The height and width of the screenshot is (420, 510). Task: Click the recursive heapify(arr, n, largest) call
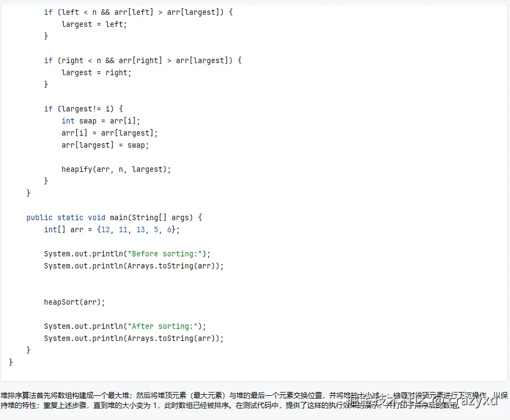point(116,169)
